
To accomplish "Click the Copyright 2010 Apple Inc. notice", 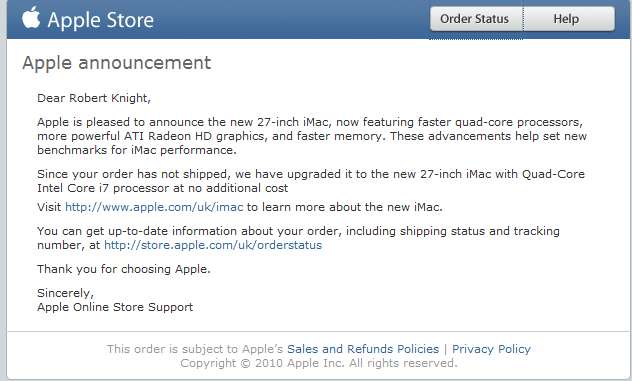I will (319, 363).
